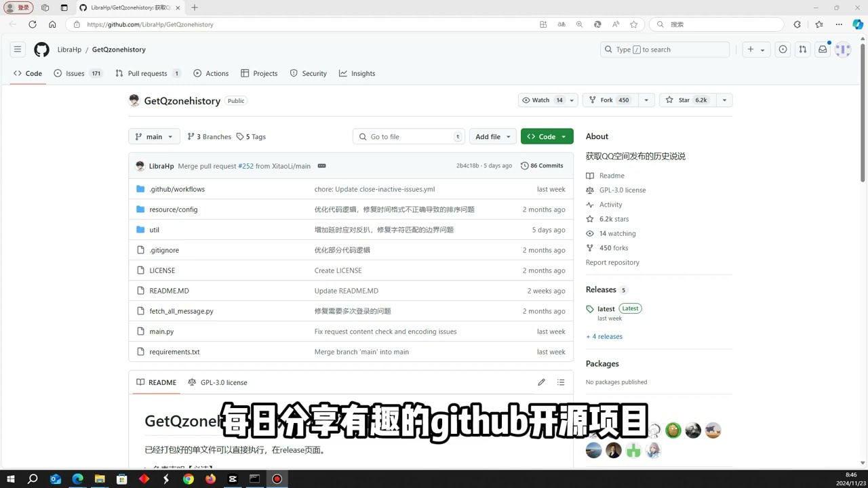Viewport: 868px width, 488px height.
Task: Open fetch_all_message.py file
Action: coord(181,311)
